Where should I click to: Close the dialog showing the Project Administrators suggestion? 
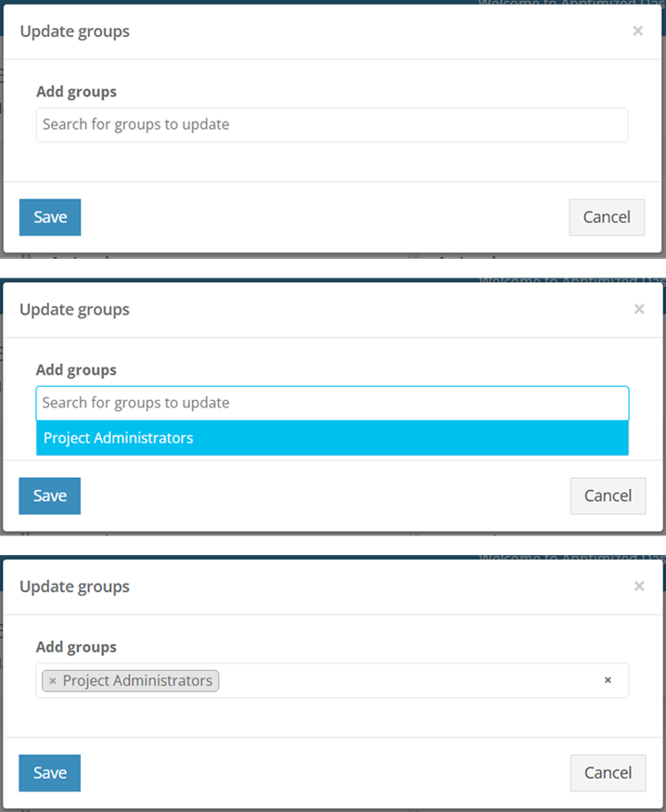coord(639,309)
